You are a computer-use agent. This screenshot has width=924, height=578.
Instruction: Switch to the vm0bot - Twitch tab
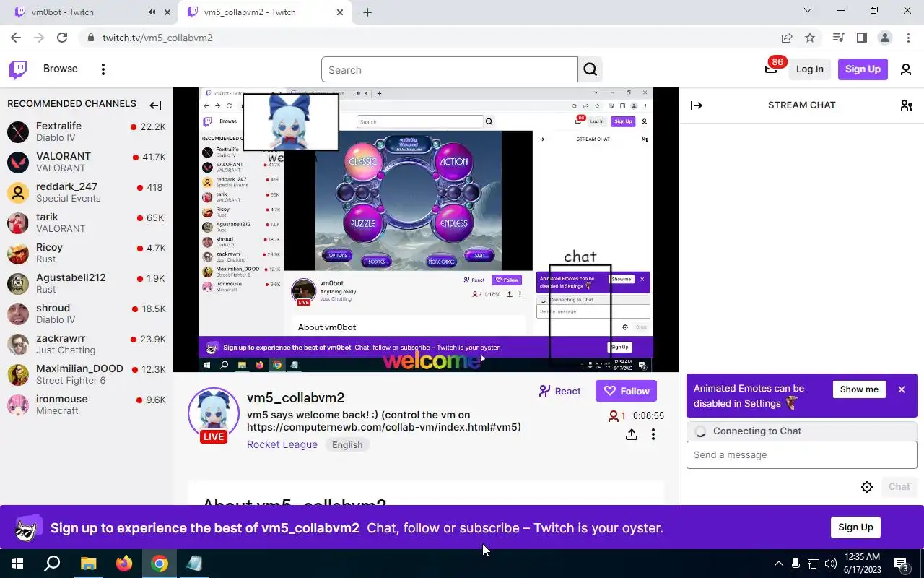79,12
